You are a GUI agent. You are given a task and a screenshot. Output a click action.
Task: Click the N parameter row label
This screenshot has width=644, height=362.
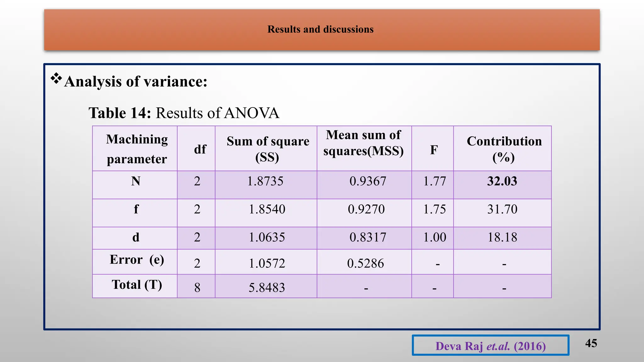pos(136,181)
